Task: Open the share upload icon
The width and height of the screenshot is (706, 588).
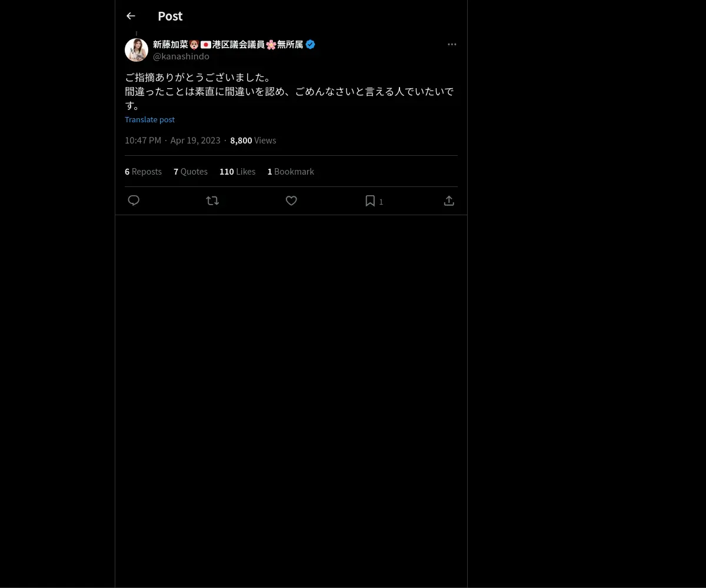Action: 449,201
